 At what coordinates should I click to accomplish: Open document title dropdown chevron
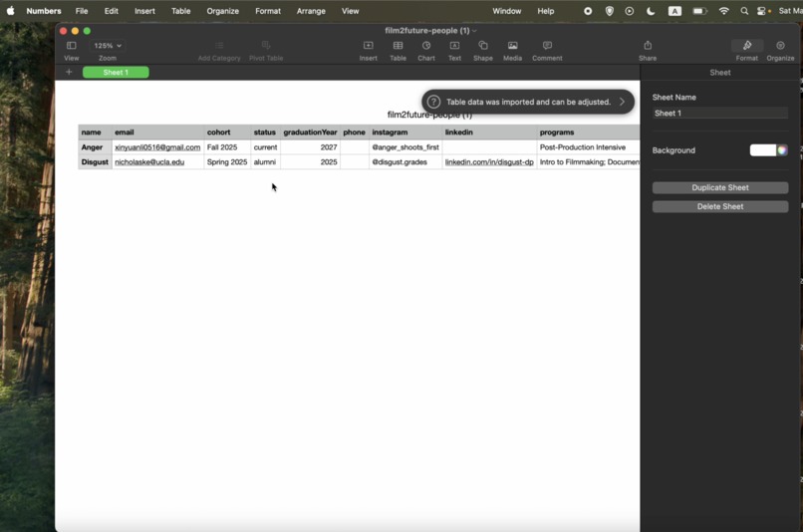tap(475, 31)
